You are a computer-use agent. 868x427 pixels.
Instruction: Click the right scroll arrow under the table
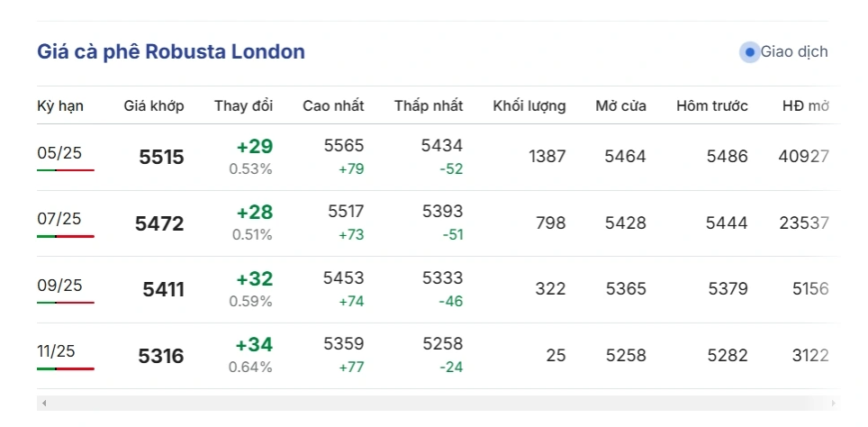[x=833, y=403]
